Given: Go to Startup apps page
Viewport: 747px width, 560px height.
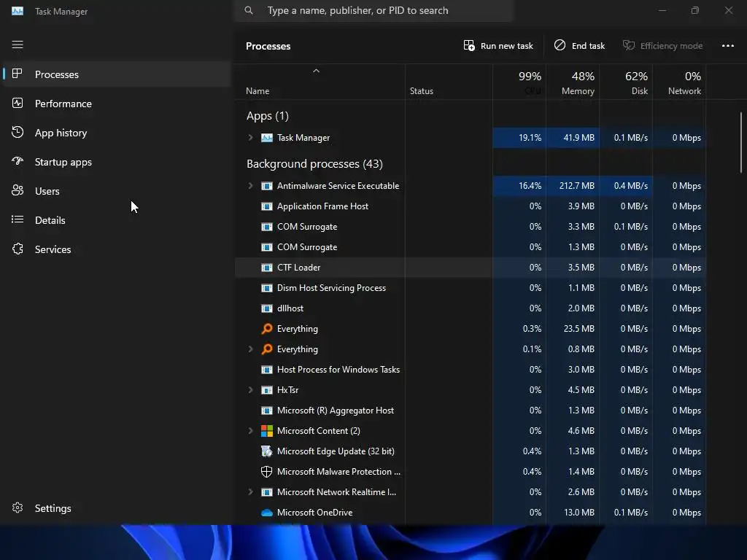Looking at the screenshot, I should coord(116,162).
